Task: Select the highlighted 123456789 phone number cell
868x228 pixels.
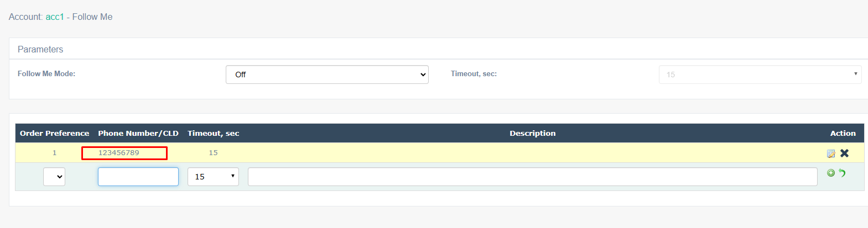Action: (x=124, y=153)
